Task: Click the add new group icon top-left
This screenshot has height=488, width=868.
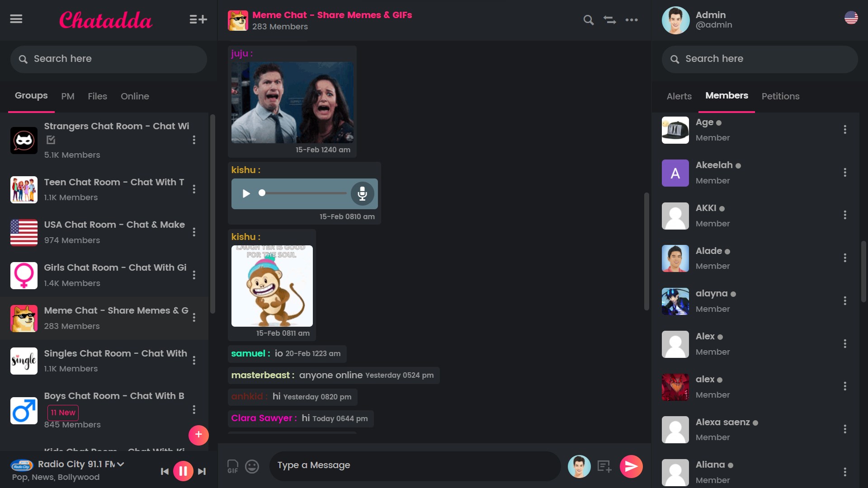Action: (x=198, y=20)
